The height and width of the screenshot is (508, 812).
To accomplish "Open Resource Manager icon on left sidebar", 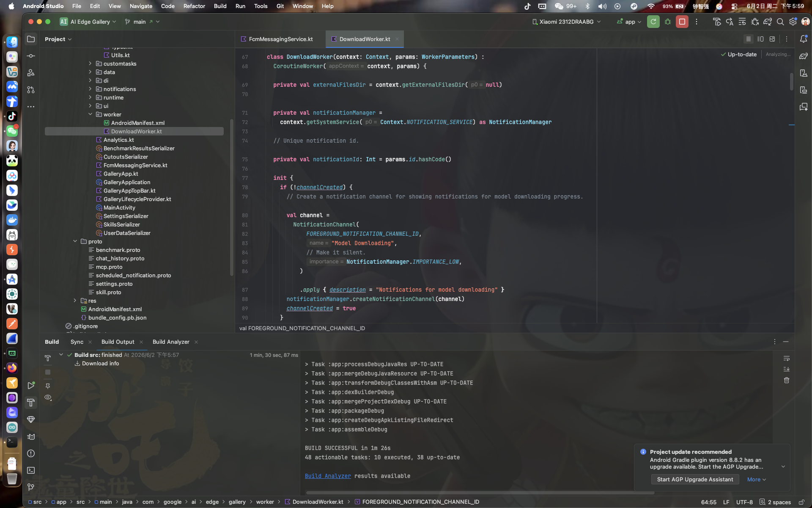I will 31,73.
